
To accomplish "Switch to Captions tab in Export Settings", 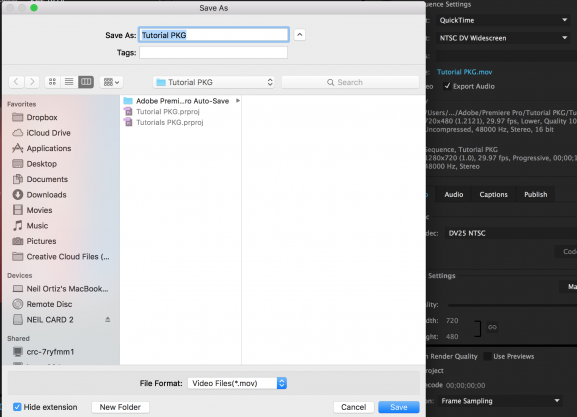I will (493, 194).
